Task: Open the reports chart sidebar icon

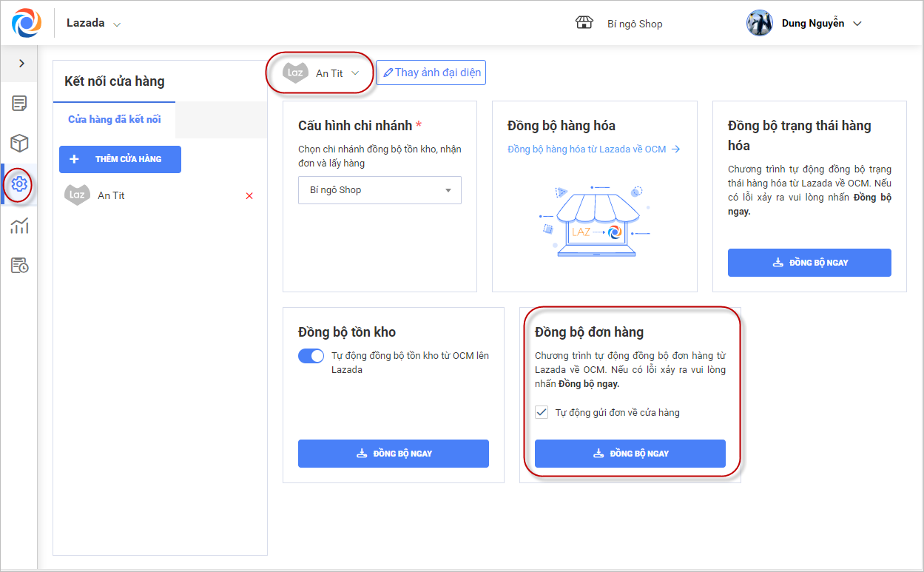Action: pos(20,226)
